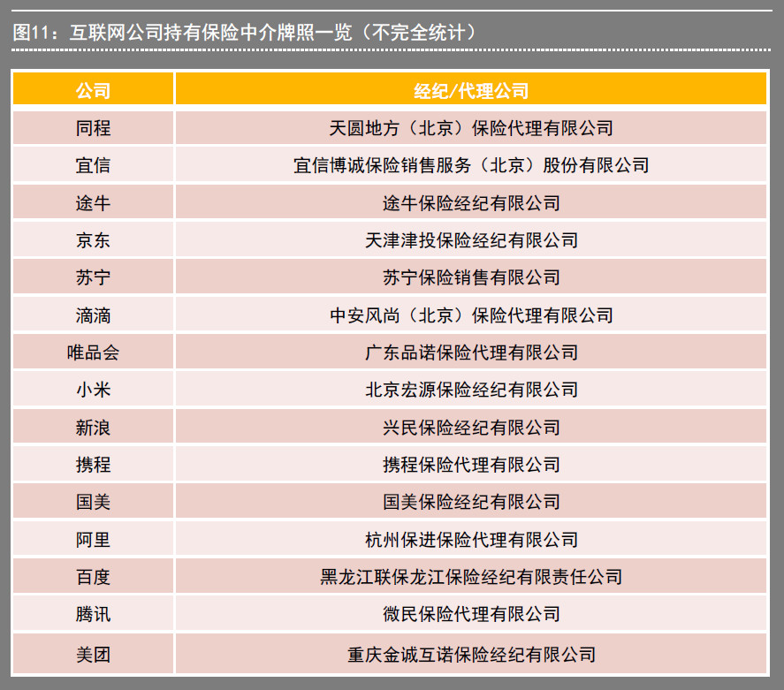Select 黑龙江联保龙江保险经纪有限责任公司 cell
This screenshot has width=784, height=690.
pyautogui.click(x=471, y=577)
